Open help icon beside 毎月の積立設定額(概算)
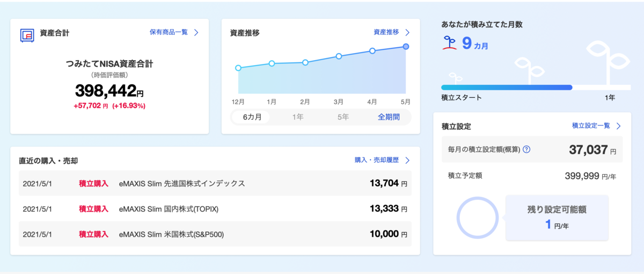This screenshot has height=274, width=644. click(526, 149)
